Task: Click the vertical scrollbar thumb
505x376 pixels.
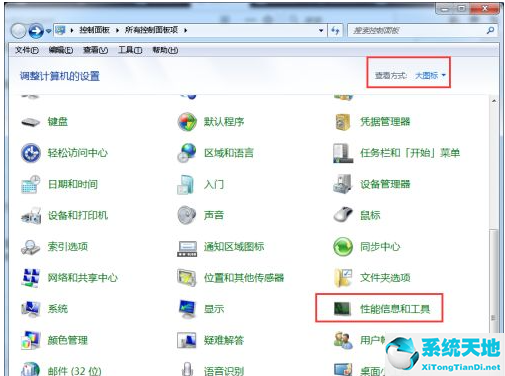Action: tap(494, 280)
